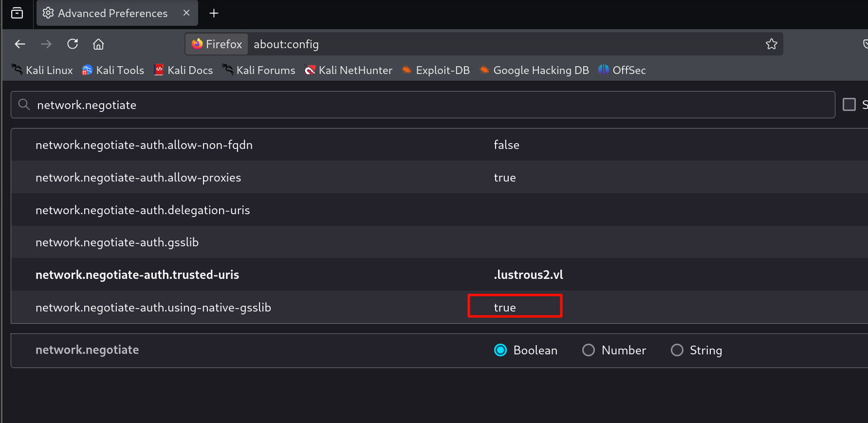The image size is (868, 423).
Task: Click the Forward navigation arrow
Action: click(x=46, y=44)
